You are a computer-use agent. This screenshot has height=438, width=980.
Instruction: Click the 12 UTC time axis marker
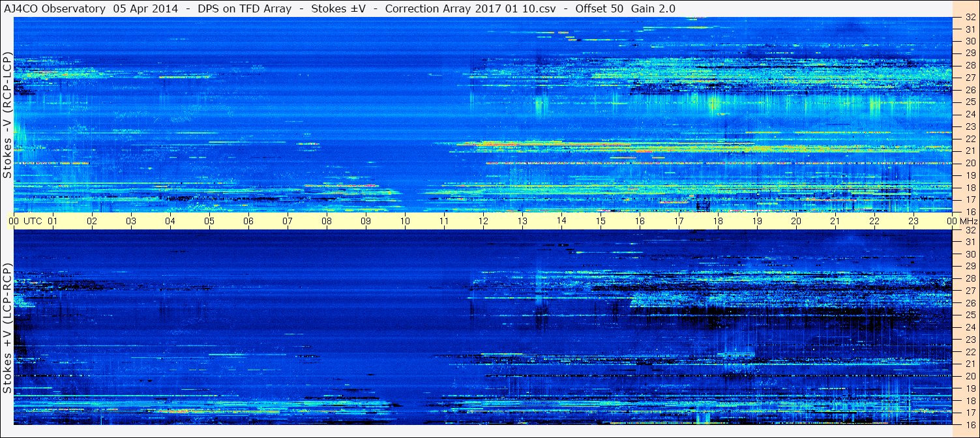483,221
